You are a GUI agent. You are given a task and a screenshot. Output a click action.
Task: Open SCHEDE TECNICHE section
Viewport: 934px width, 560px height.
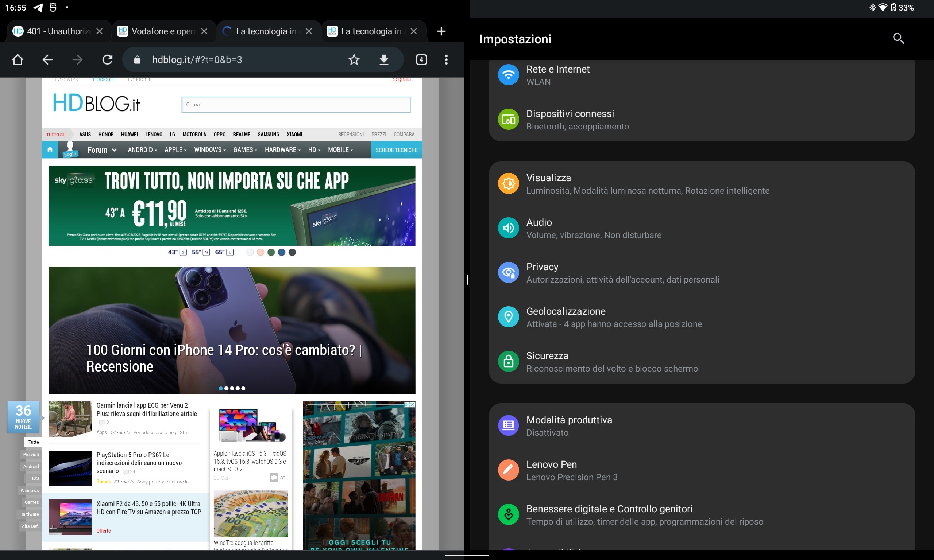point(396,150)
